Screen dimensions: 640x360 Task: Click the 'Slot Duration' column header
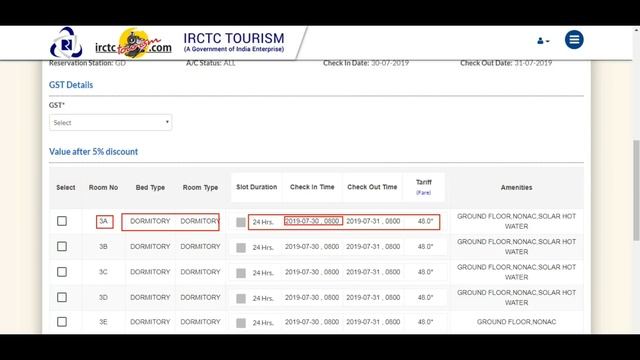257,187
